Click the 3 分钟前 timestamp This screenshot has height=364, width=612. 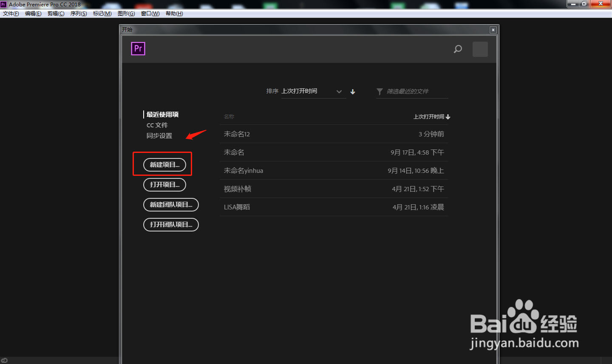tap(431, 134)
